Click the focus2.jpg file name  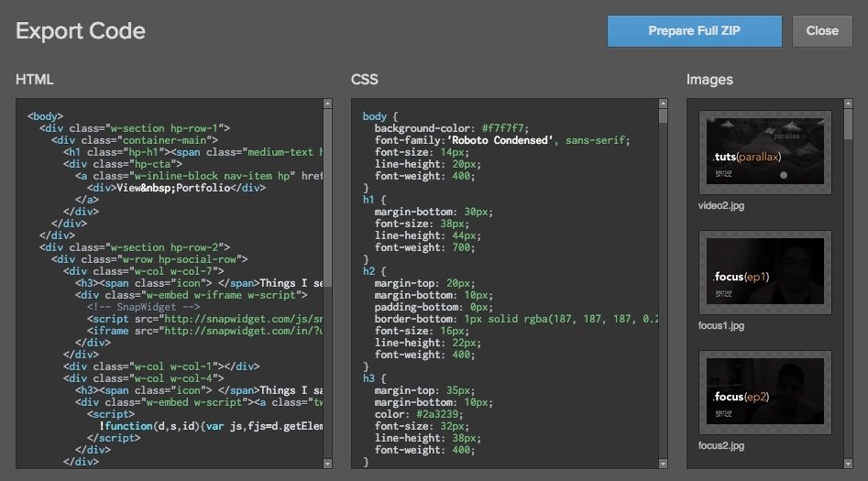pyautogui.click(x=721, y=446)
